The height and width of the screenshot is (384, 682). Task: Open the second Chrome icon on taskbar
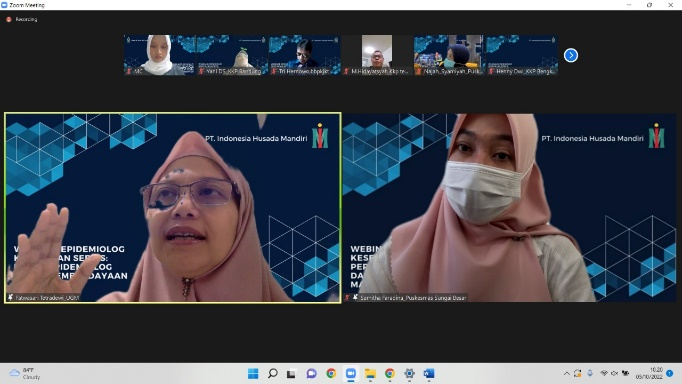point(390,373)
